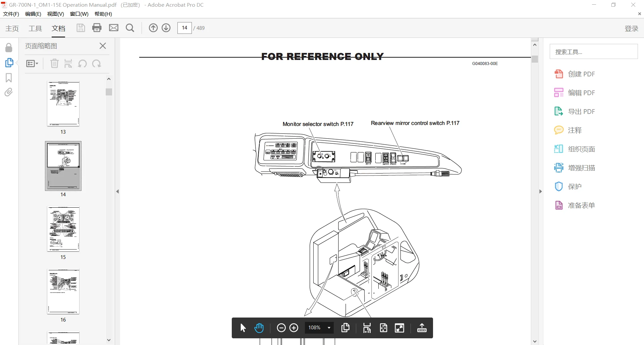Select page 15 thumbnail
644x345 pixels.
click(63, 229)
